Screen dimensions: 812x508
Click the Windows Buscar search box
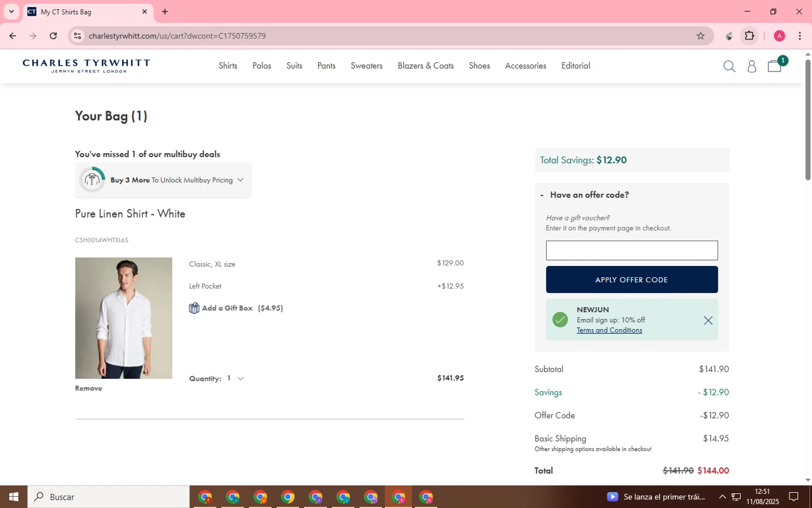click(x=108, y=497)
